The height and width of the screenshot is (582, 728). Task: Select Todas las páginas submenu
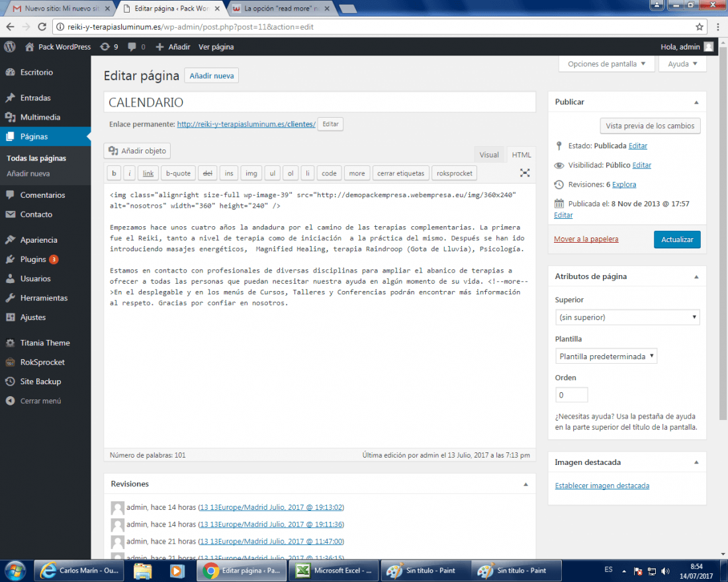[x=36, y=158]
